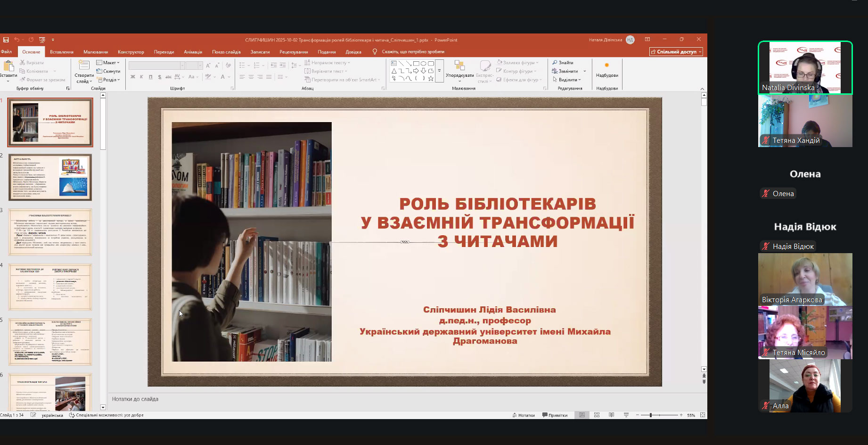868x445 pixels.
Task: Open the Вставлення ribbon tab
Action: click(x=62, y=52)
